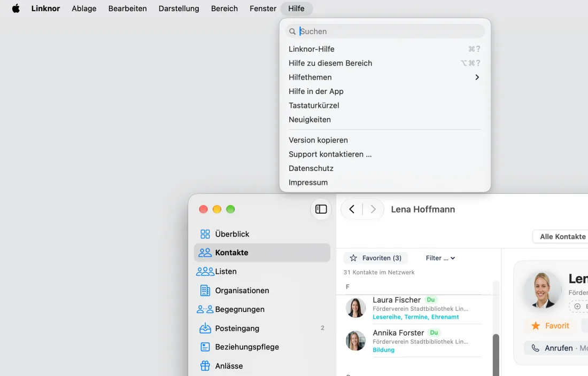Choose Version kopieren

pos(385,140)
